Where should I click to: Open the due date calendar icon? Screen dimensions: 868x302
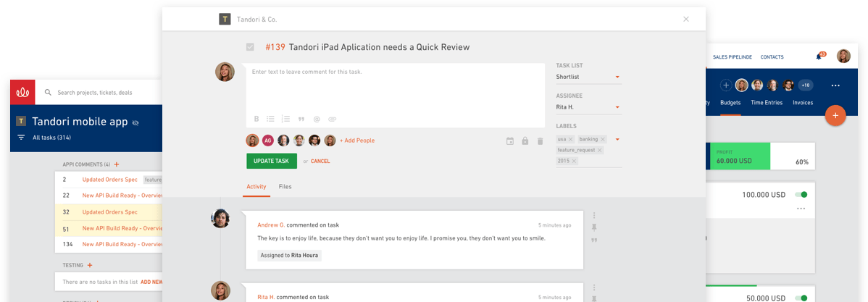pos(510,141)
